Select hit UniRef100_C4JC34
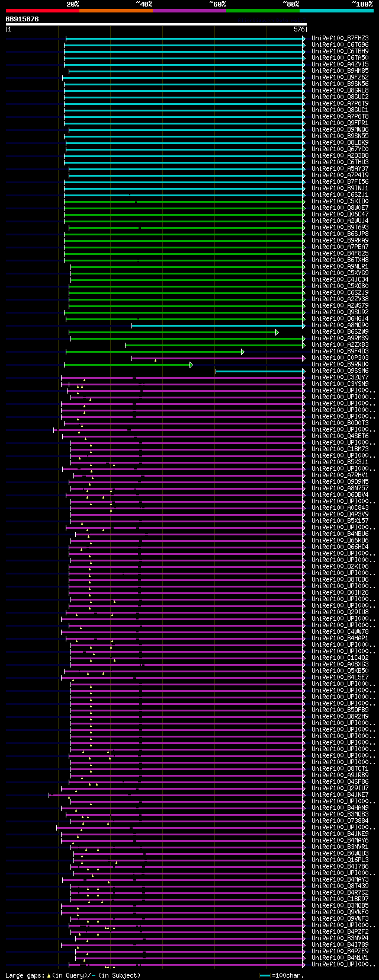 click(x=340, y=279)
